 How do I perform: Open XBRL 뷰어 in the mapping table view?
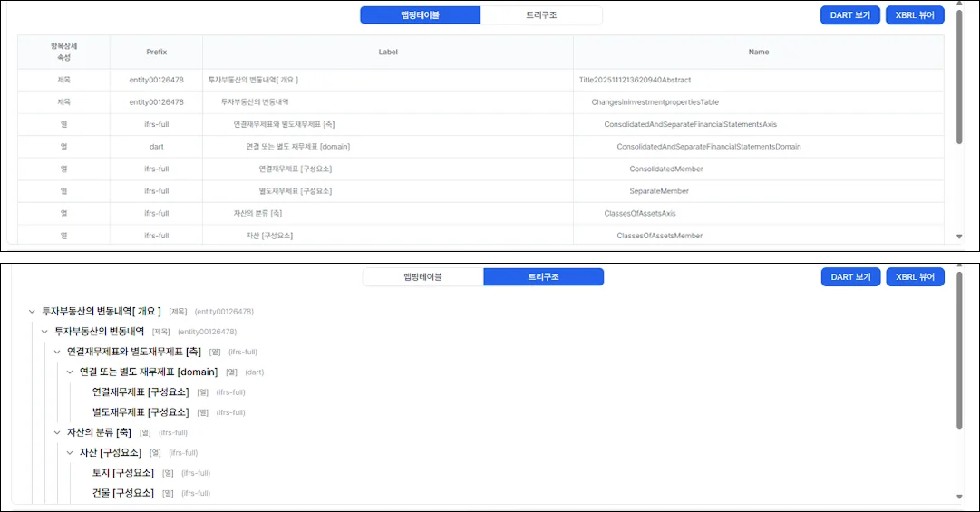(915, 15)
